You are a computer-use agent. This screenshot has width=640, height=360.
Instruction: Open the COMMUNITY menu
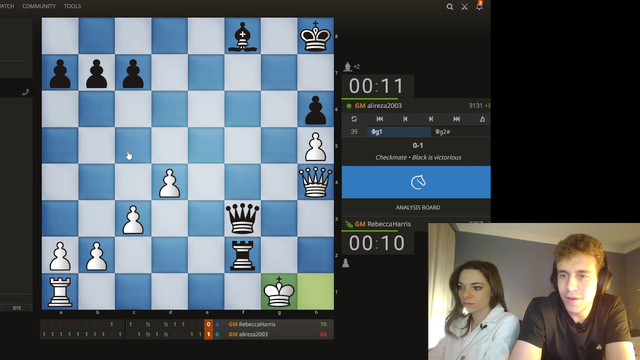coord(39,6)
